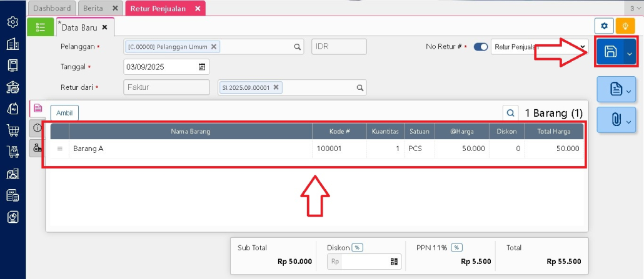Expand the Save button dropdown arrow
644x279 pixels.
630,54
